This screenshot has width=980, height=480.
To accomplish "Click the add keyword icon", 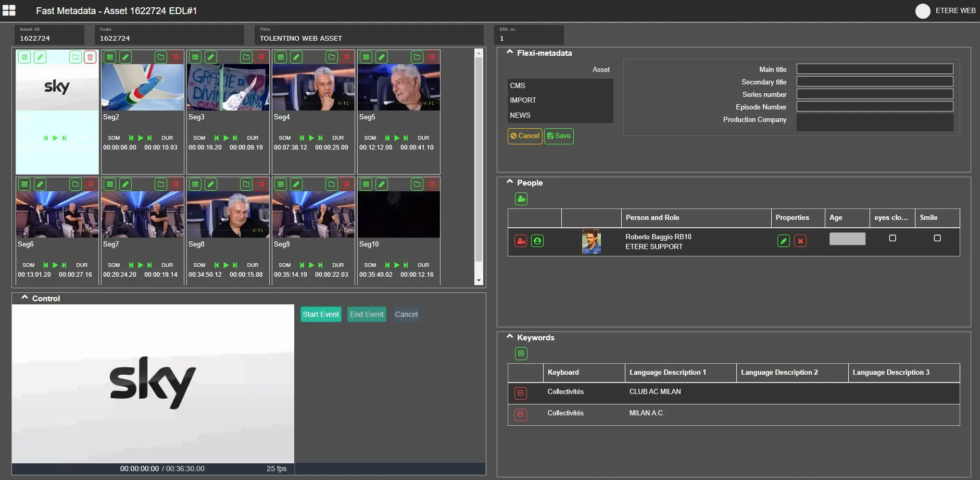I will [x=521, y=353].
